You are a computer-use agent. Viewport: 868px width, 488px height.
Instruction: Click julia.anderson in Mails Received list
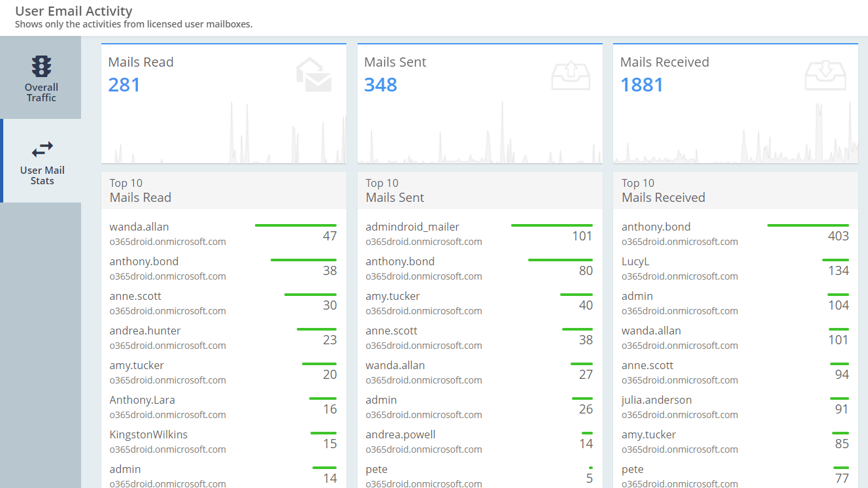656,400
